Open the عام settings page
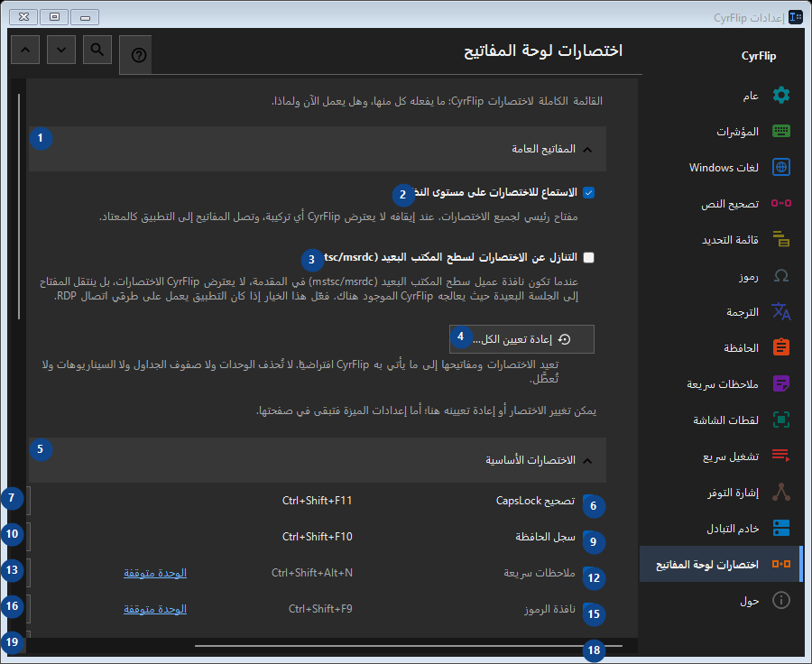The width and height of the screenshot is (812, 664). 751,96
